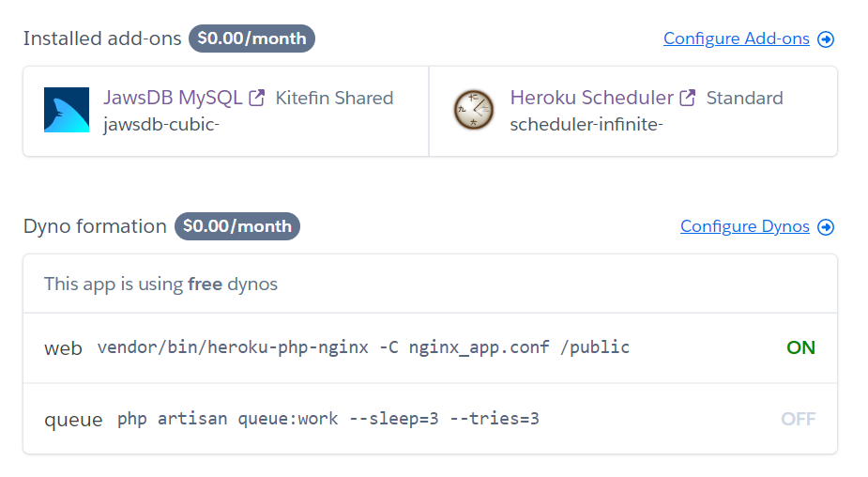
Task: Click the queue dyno OFF status
Action: (798, 419)
